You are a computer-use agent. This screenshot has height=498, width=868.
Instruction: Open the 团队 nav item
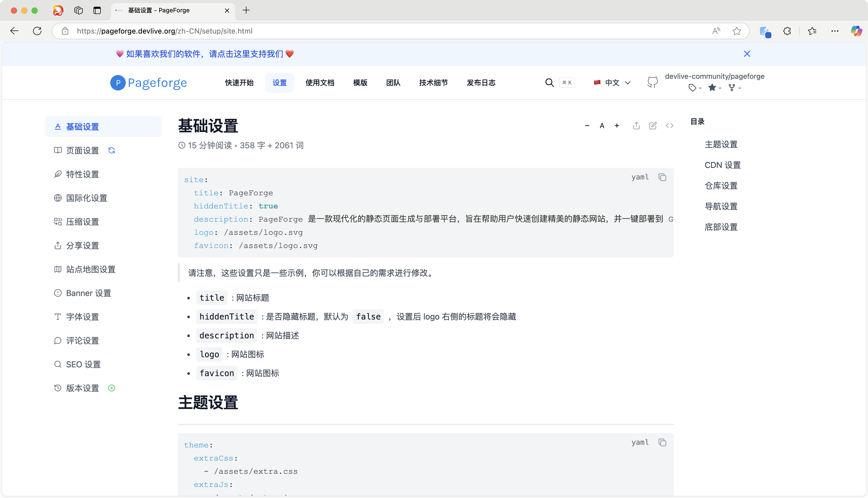[x=393, y=83]
